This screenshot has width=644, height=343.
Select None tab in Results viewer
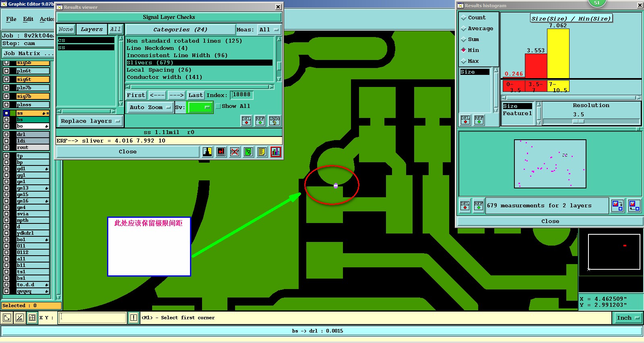point(66,29)
